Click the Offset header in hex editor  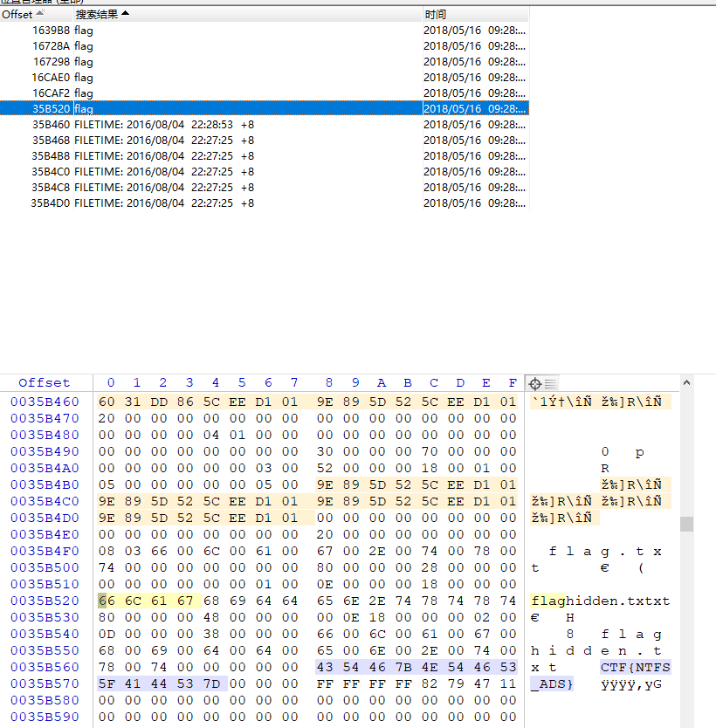coord(44,383)
